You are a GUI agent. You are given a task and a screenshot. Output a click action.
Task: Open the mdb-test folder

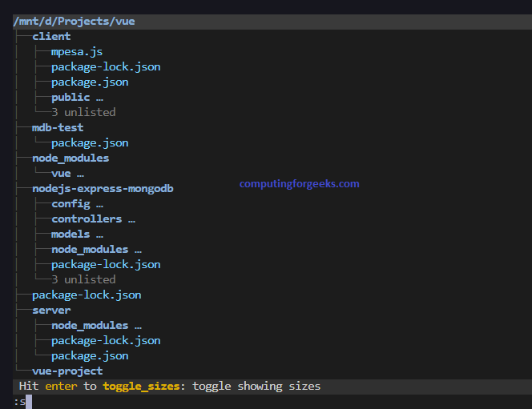point(58,127)
